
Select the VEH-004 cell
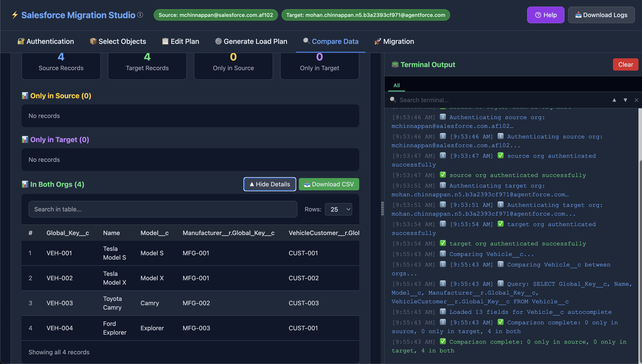[x=60, y=328]
